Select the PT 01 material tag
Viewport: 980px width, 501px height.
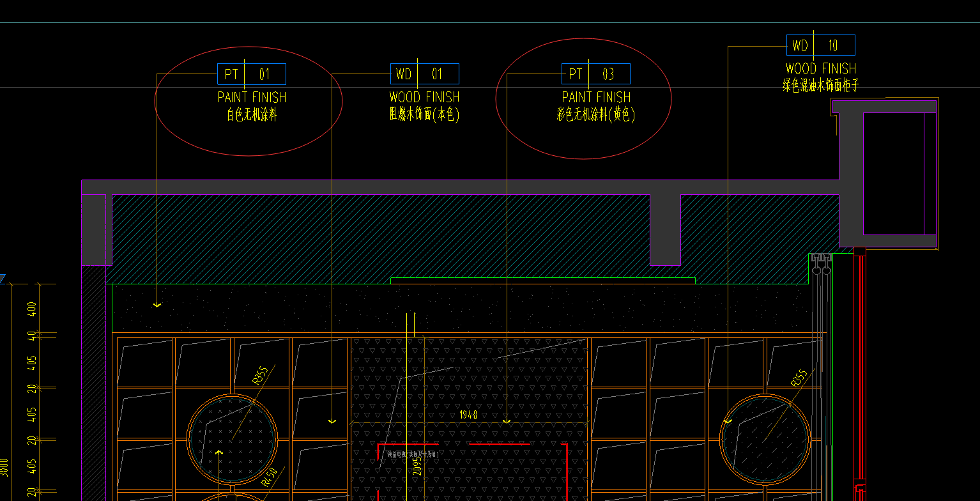251,74
